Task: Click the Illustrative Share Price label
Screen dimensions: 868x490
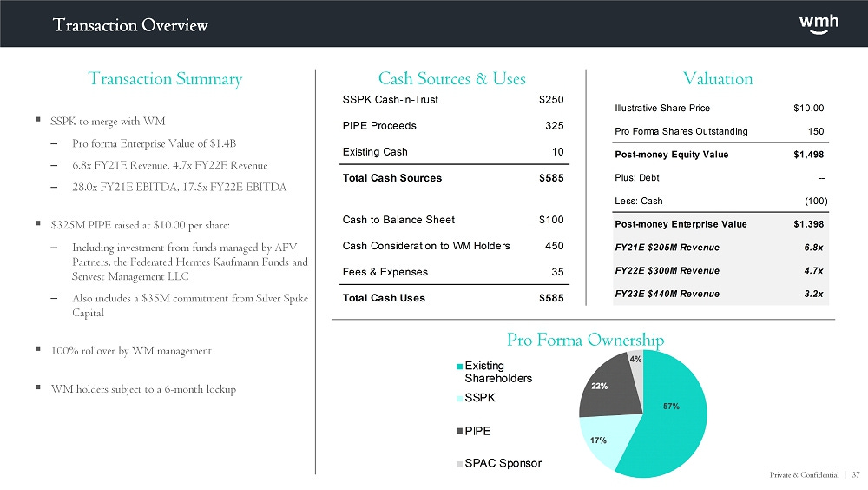Action: click(662, 108)
